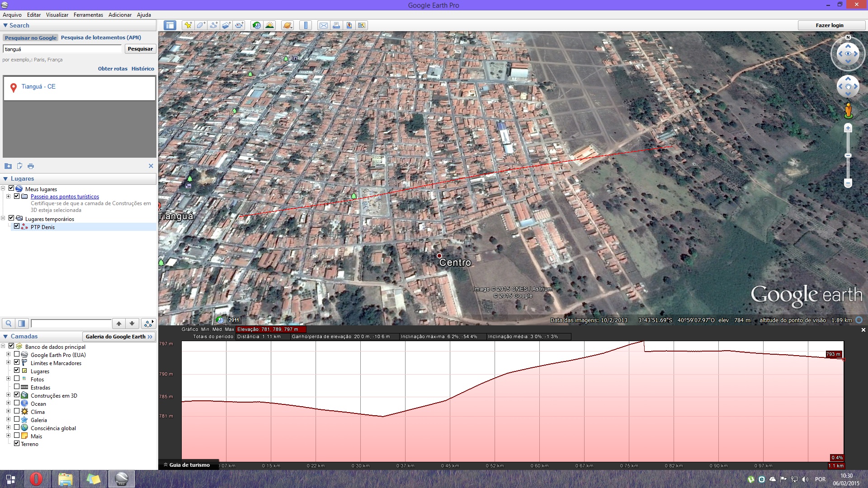
Task: Collapse the Lugares panel header
Action: pyautogui.click(x=5, y=178)
